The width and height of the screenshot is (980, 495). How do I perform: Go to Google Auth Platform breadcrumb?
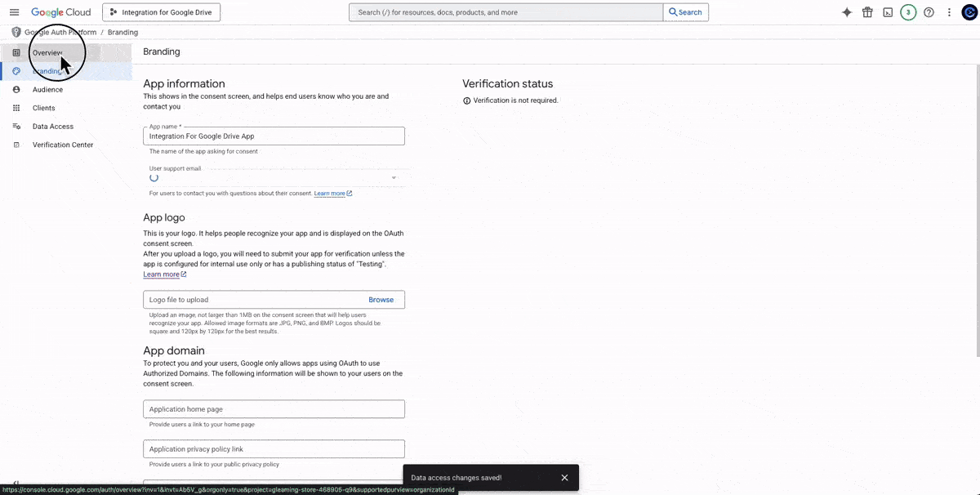click(60, 33)
